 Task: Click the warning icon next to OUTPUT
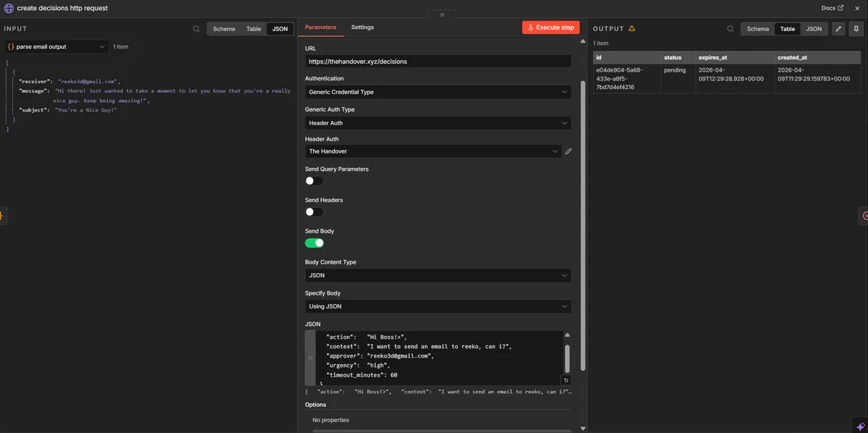pyautogui.click(x=631, y=28)
